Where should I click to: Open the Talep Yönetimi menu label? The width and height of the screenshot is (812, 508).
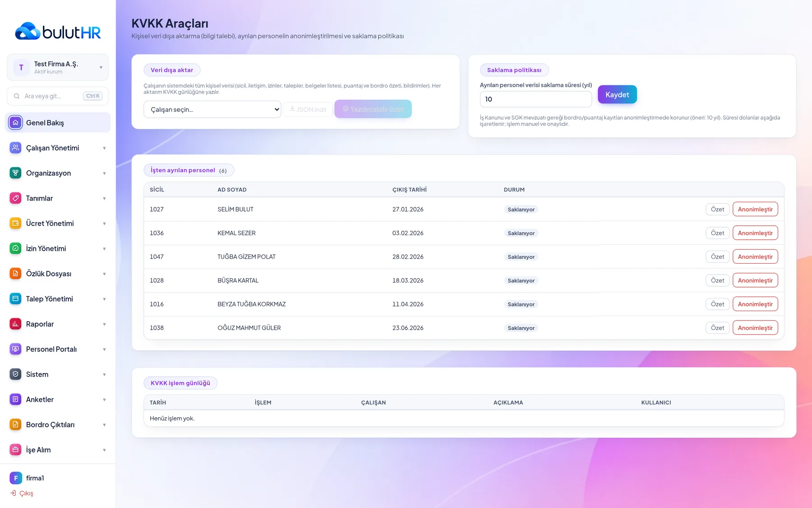[50, 299]
